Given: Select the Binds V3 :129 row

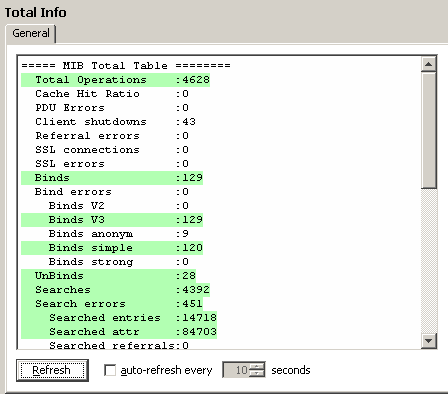Looking at the screenshot, I should (x=112, y=220).
